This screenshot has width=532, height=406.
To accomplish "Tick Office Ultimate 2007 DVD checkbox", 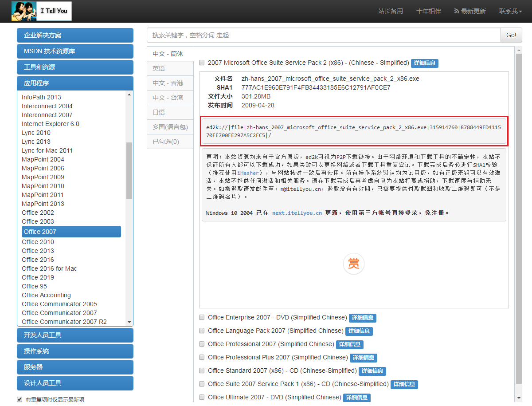I will pos(202,397).
